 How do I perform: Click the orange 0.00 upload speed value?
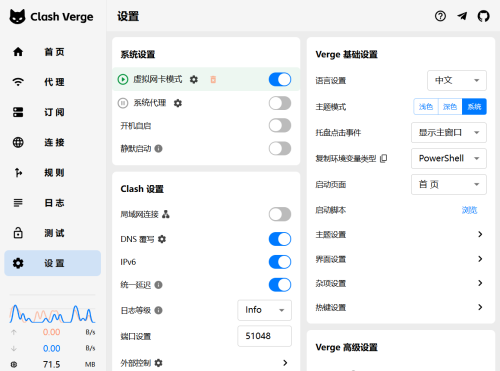pyautogui.click(x=52, y=332)
